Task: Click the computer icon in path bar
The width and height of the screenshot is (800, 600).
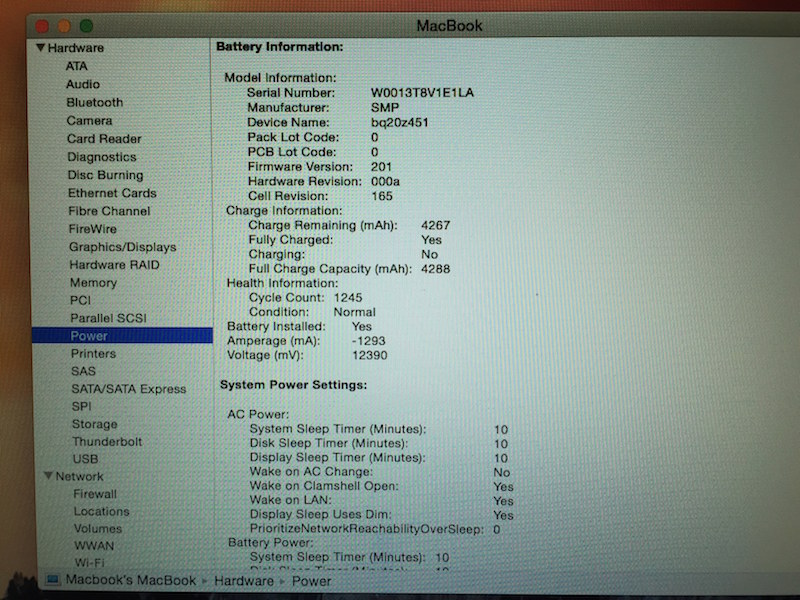Action: 53,580
